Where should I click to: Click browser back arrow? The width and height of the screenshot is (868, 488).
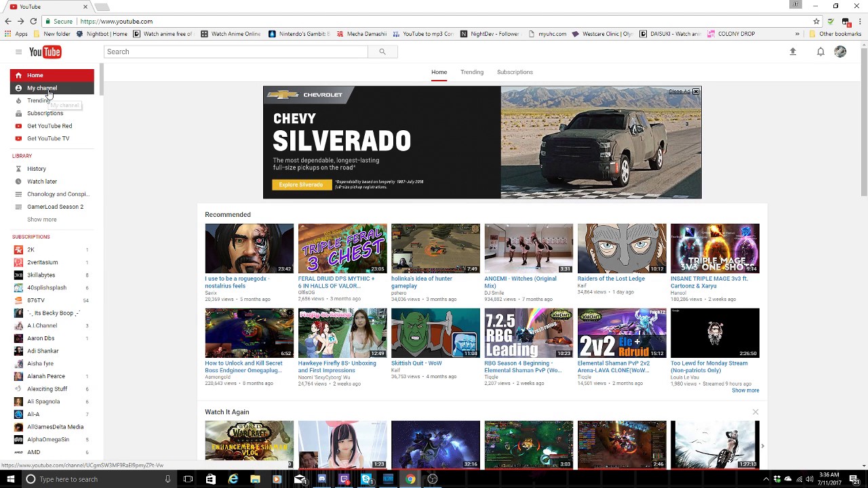click(8, 21)
